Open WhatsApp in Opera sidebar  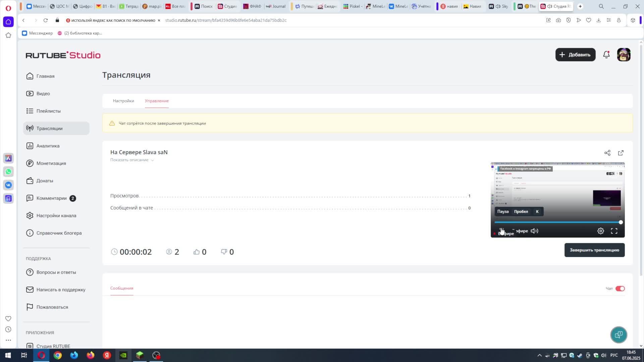coord(8,172)
